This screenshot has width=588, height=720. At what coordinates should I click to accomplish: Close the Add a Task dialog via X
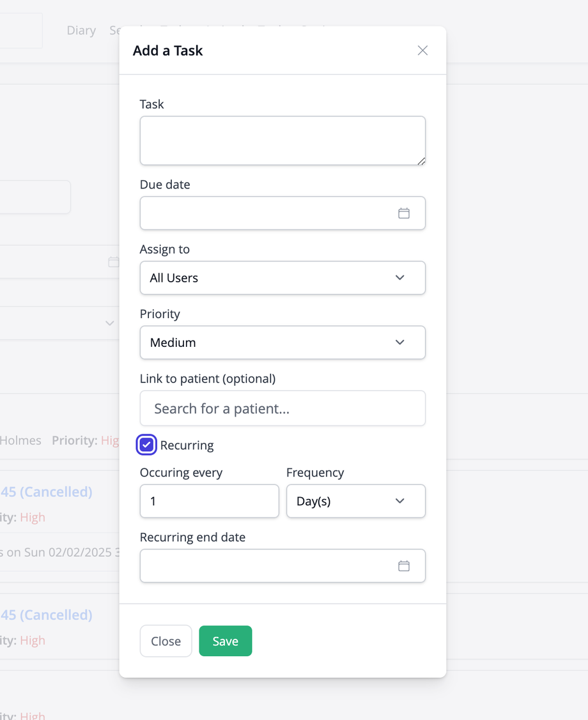point(422,50)
